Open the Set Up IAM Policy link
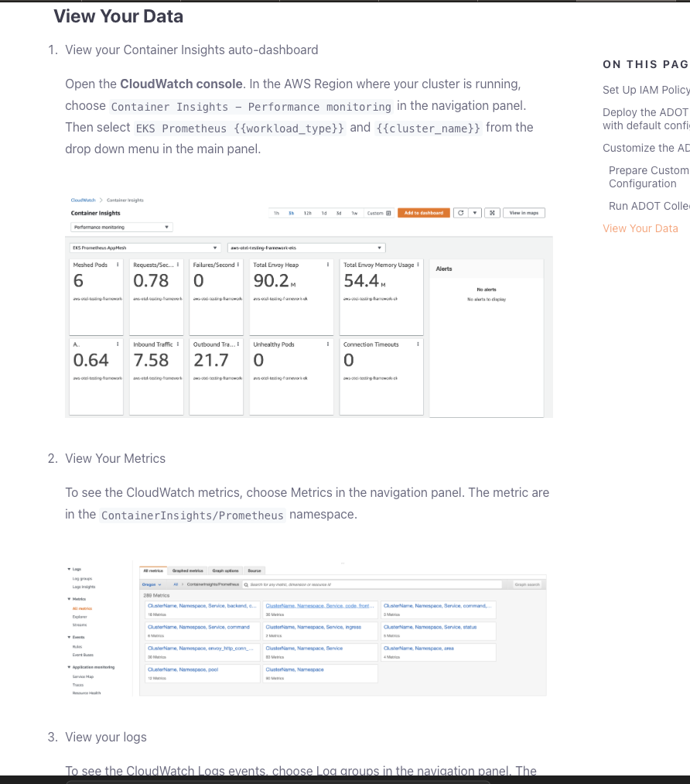The width and height of the screenshot is (690, 784). point(646,90)
